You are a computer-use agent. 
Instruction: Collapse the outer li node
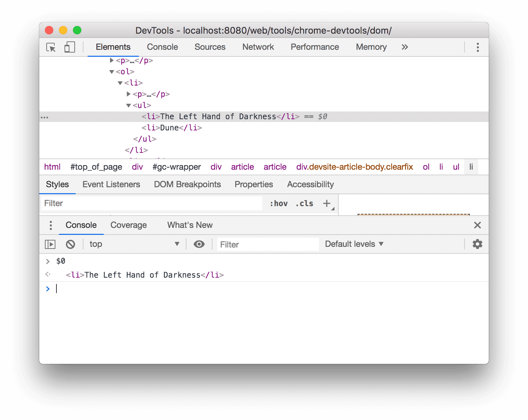point(120,83)
